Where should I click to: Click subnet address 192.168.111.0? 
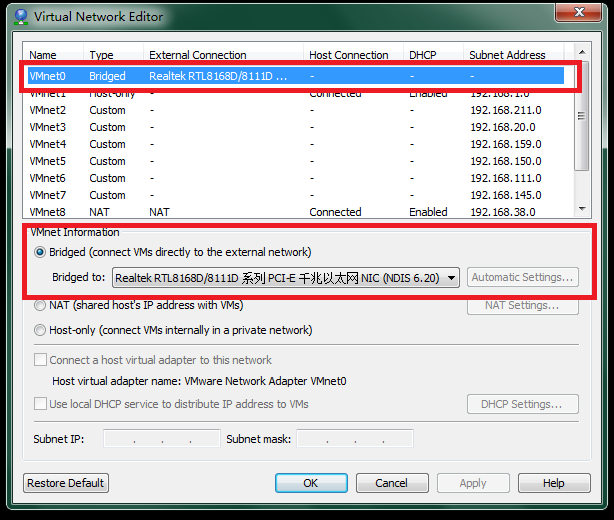coord(506,178)
